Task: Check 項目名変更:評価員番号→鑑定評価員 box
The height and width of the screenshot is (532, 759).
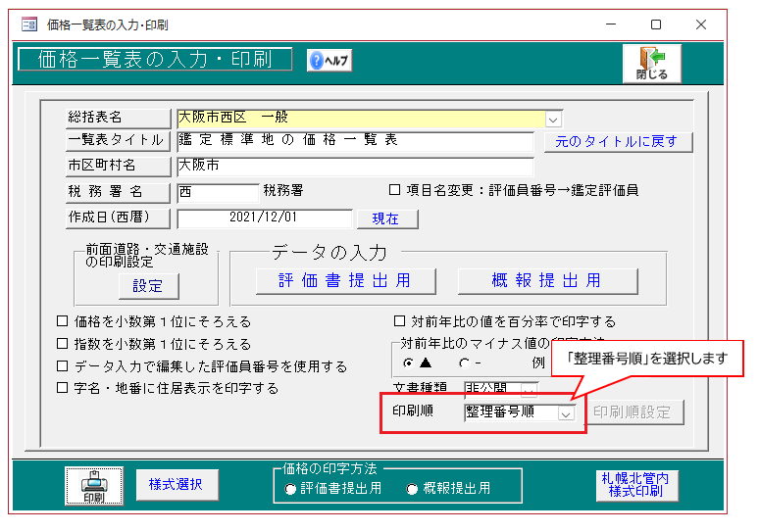Action: coord(395,191)
